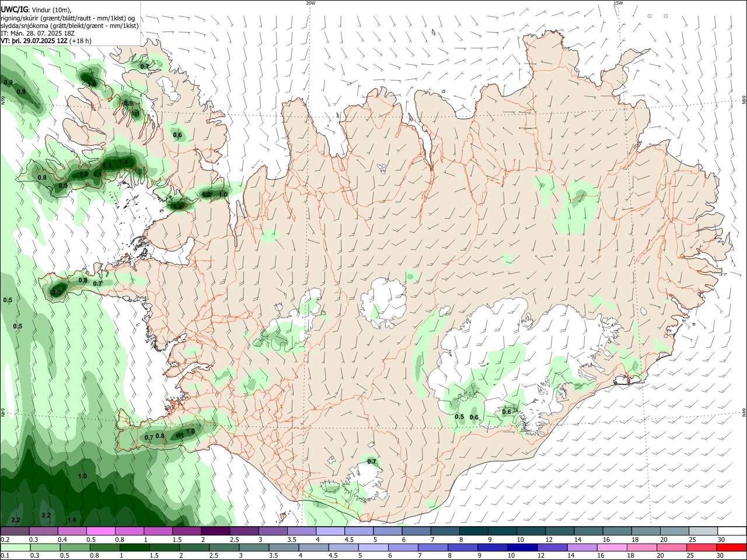The height and width of the screenshot is (560, 747).
Task: Click the 'Vindur (10m)' label
Action: click(x=51, y=9)
